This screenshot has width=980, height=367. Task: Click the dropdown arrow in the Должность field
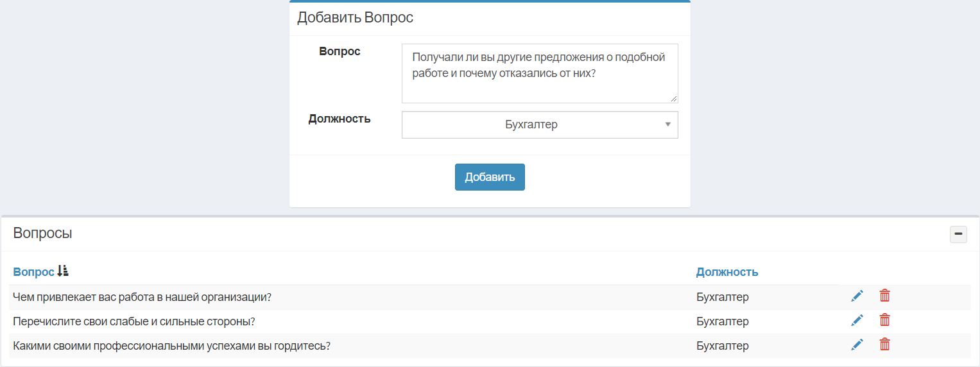point(667,124)
